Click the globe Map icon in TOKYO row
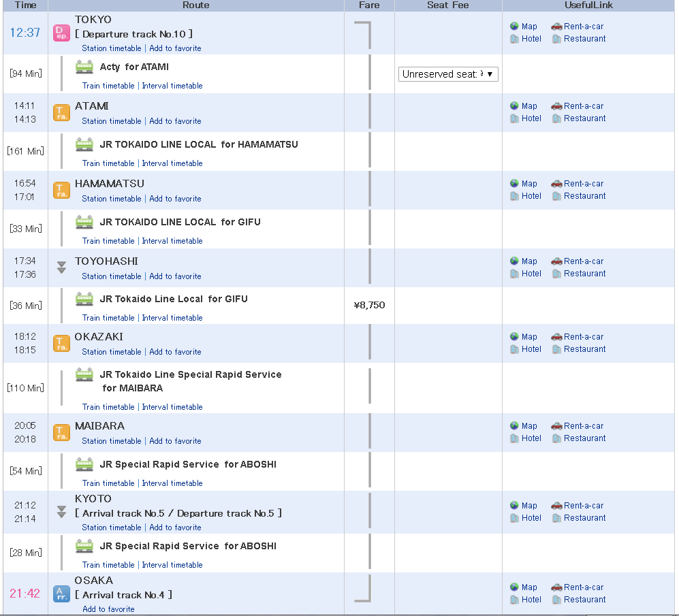 click(515, 27)
